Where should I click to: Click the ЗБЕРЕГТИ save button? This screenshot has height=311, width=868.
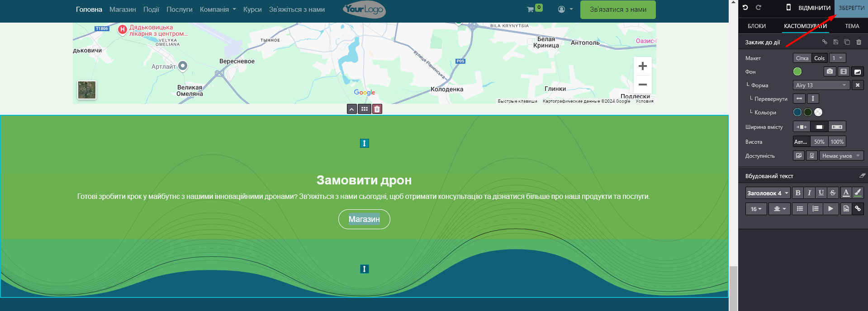851,8
